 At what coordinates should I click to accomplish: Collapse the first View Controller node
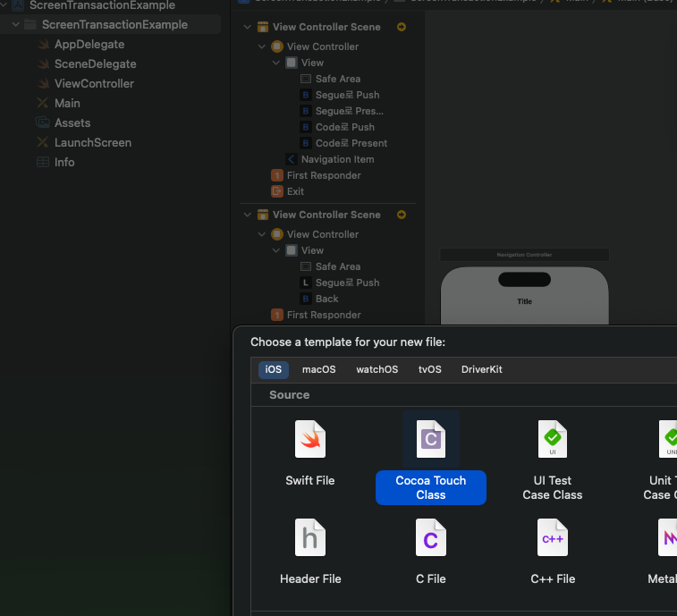(x=262, y=46)
